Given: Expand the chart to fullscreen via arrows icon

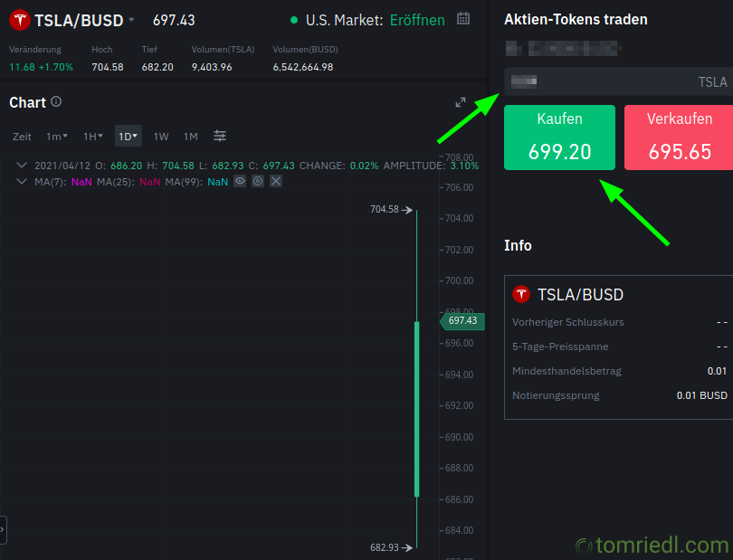Looking at the screenshot, I should pos(460,102).
